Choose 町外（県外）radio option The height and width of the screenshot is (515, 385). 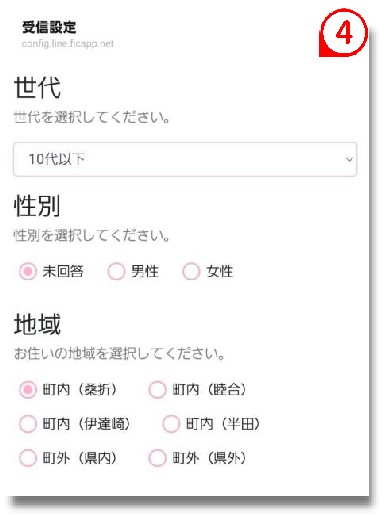(x=157, y=458)
